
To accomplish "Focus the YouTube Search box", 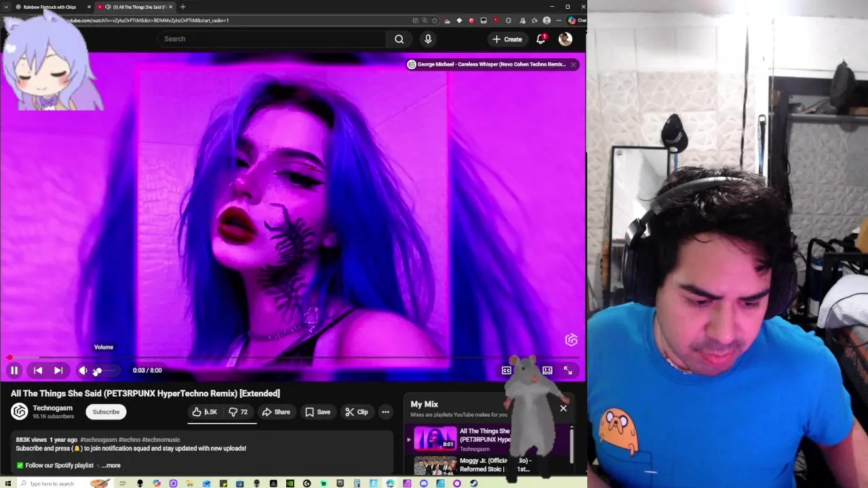I will click(x=273, y=39).
